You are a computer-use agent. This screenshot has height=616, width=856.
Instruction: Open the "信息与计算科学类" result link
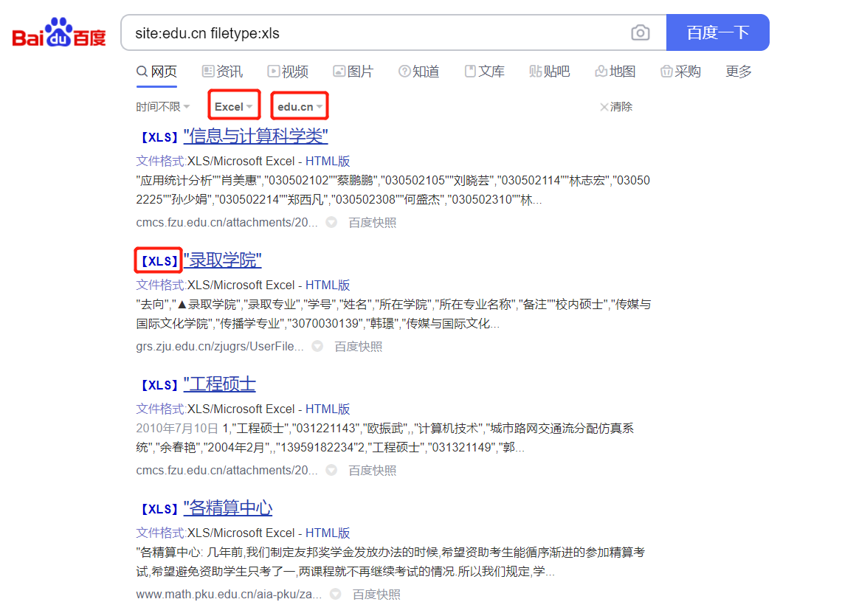(x=255, y=136)
